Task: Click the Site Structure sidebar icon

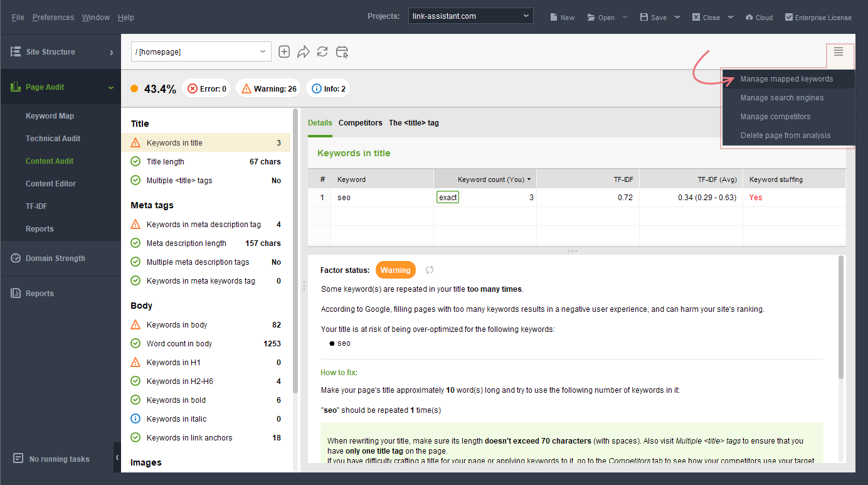Action: (16, 51)
